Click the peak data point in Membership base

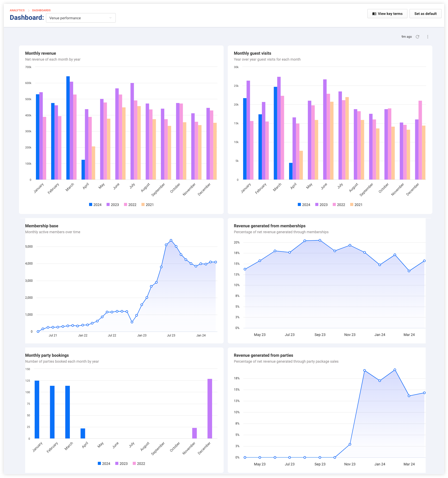coord(171,240)
